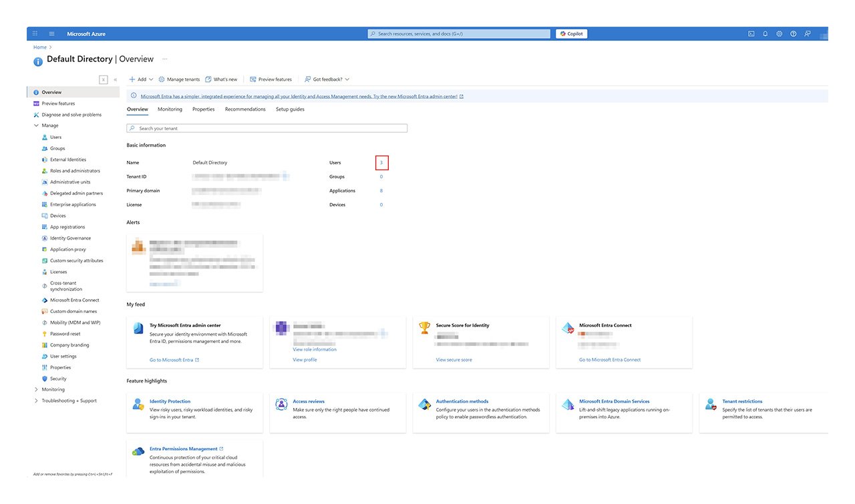This screenshot has height=504, width=855.
Task: Open the notifications bell
Action: click(765, 33)
